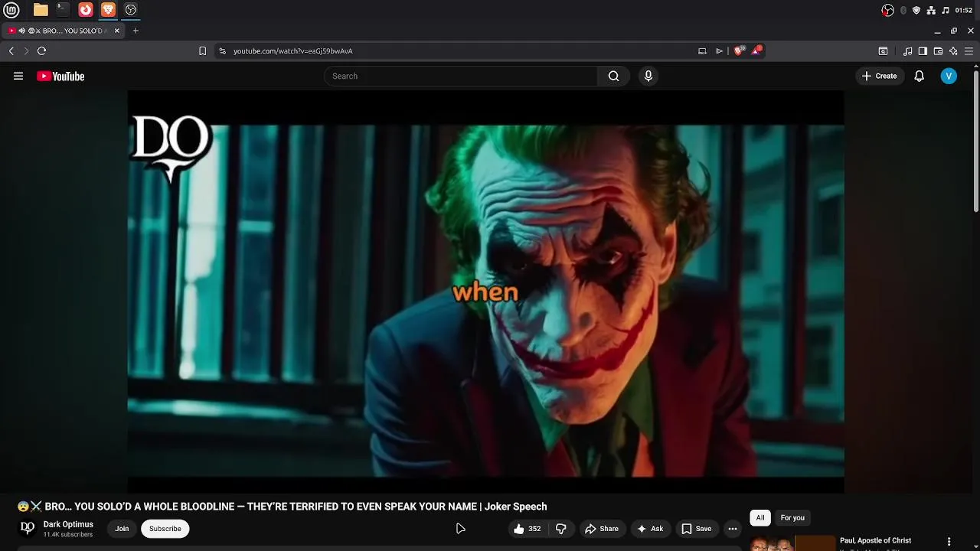This screenshot has width=980, height=551.
Task: Open Brave Rewards triangle icon
Action: [756, 51]
